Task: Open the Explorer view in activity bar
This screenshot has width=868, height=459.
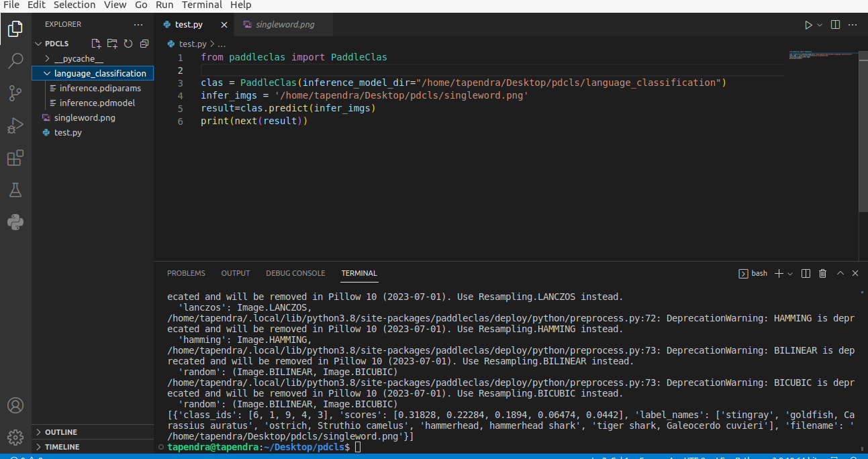Action: click(x=15, y=29)
